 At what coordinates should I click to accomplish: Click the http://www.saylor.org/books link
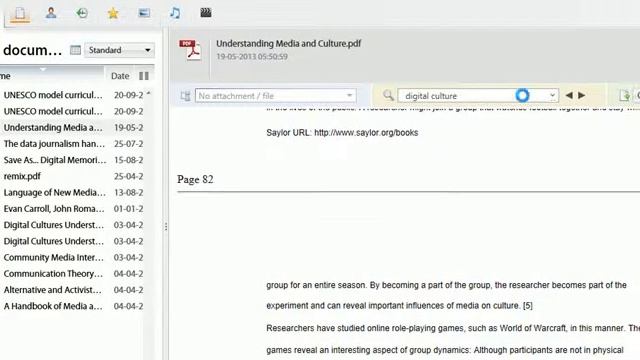tap(366, 133)
